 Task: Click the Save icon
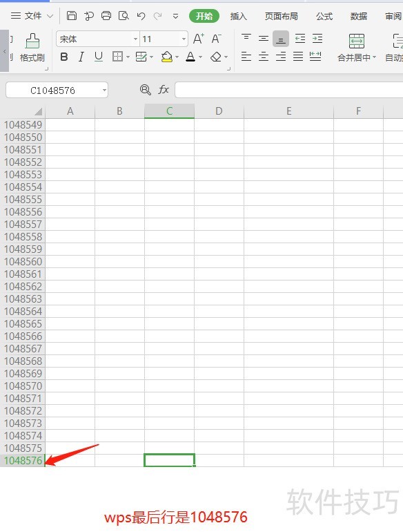[x=72, y=16]
